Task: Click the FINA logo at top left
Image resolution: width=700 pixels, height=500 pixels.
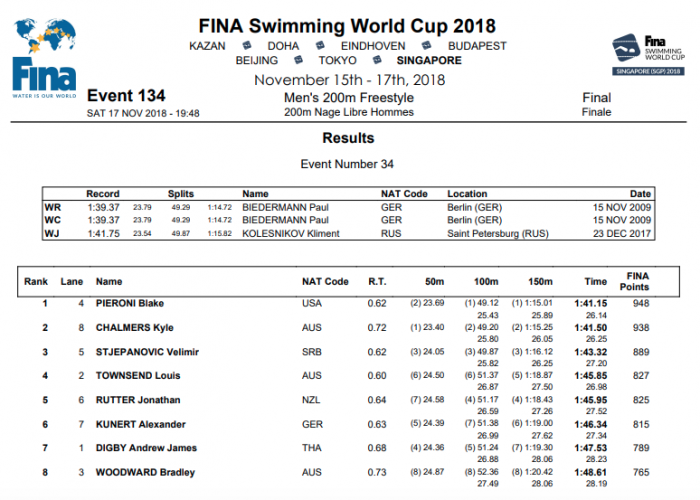Action: 44,58
